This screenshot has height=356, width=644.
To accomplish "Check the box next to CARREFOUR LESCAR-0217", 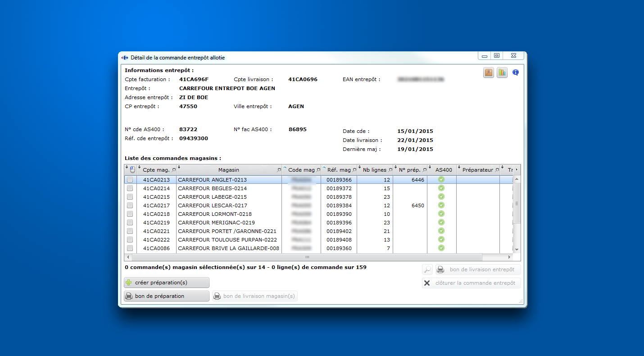I will pos(130,205).
